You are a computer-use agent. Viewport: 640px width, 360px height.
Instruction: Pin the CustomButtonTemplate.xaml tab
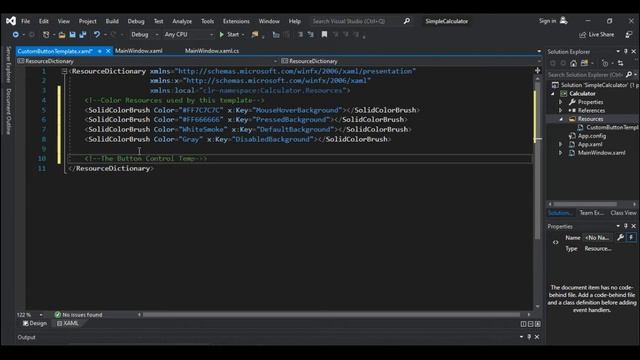(100, 51)
